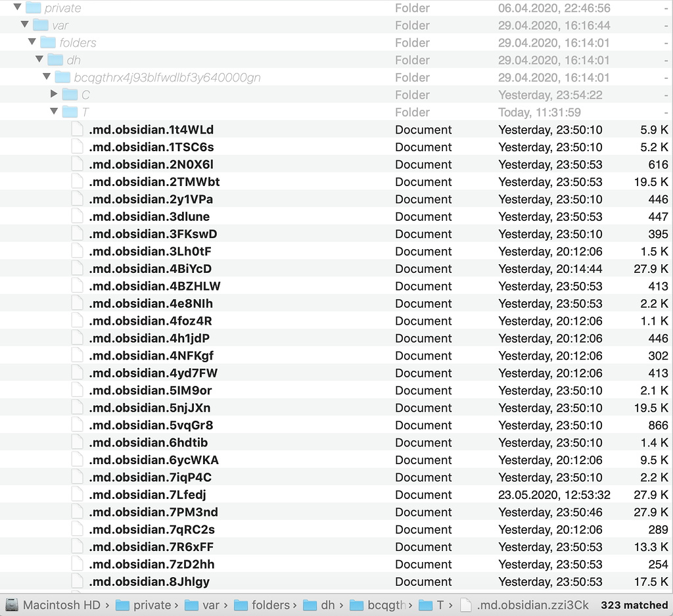673x616 pixels.
Task: Open the folders item in path bar
Action: tap(262, 605)
